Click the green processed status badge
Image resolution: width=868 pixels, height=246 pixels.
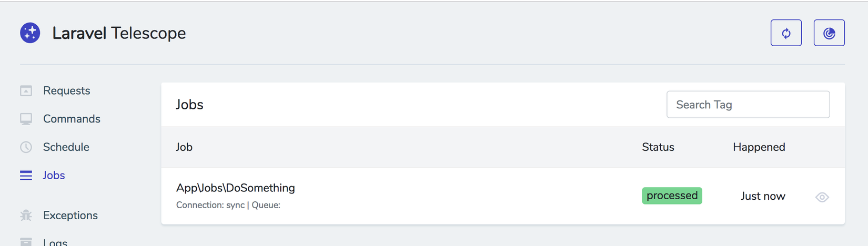click(x=672, y=196)
